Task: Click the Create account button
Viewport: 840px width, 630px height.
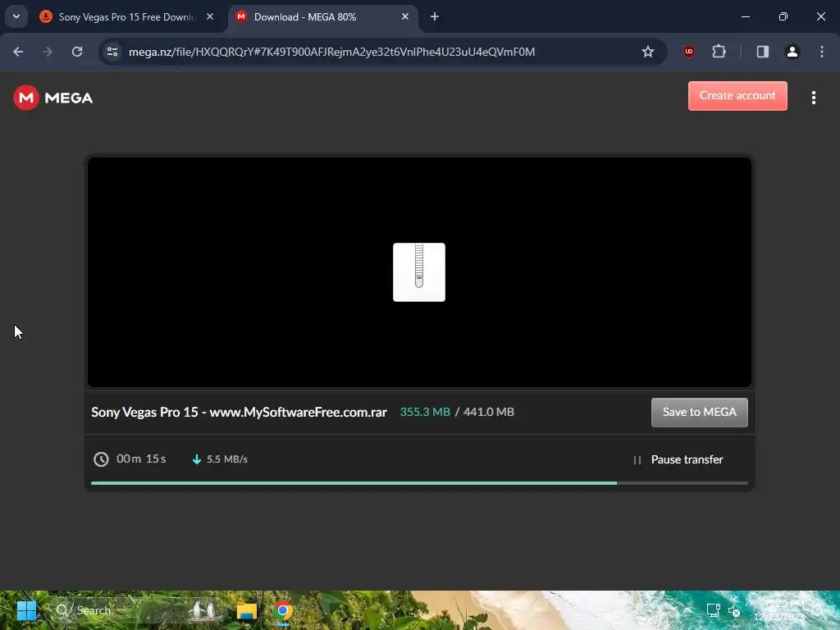Action: [x=737, y=96]
